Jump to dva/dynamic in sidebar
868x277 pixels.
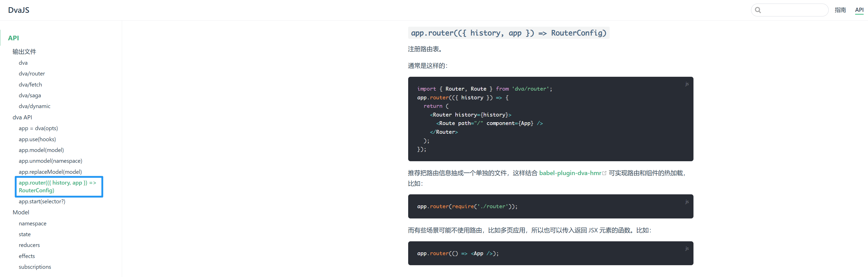click(34, 106)
